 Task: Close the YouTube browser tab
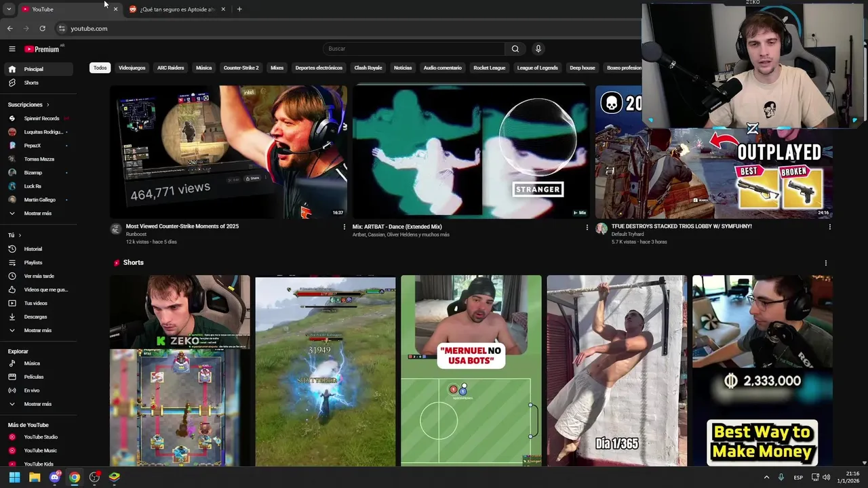pyautogui.click(x=115, y=9)
